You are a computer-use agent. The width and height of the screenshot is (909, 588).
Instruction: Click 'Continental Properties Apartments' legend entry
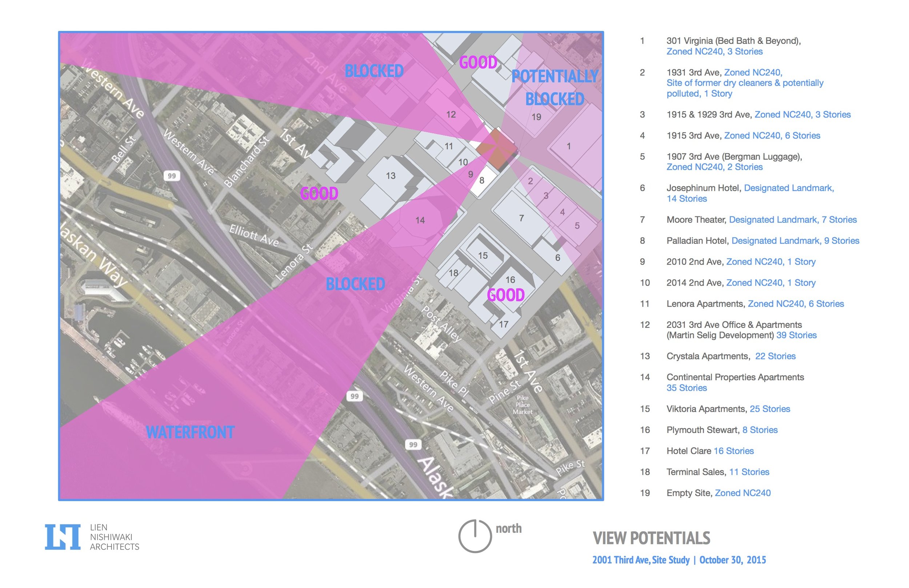tap(735, 377)
